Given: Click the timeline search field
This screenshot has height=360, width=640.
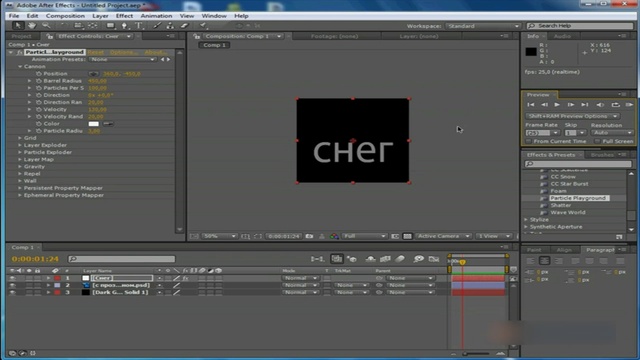Looking at the screenshot, I should [x=122, y=259].
